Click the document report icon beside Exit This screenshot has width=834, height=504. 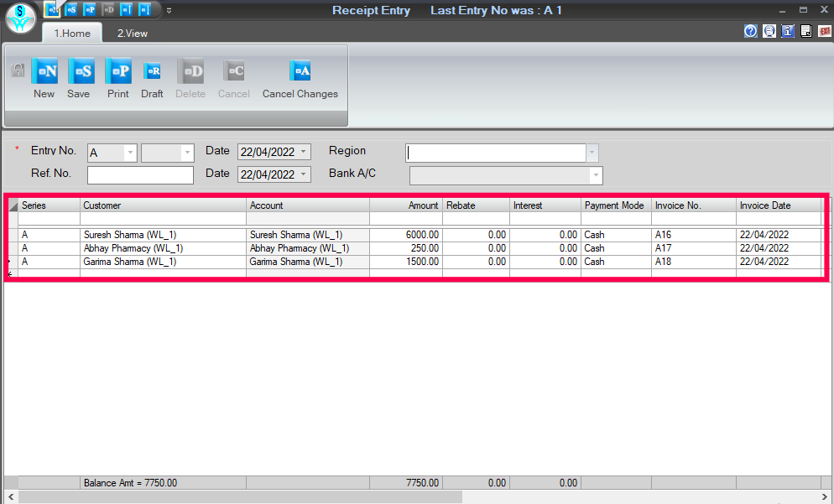tap(806, 31)
